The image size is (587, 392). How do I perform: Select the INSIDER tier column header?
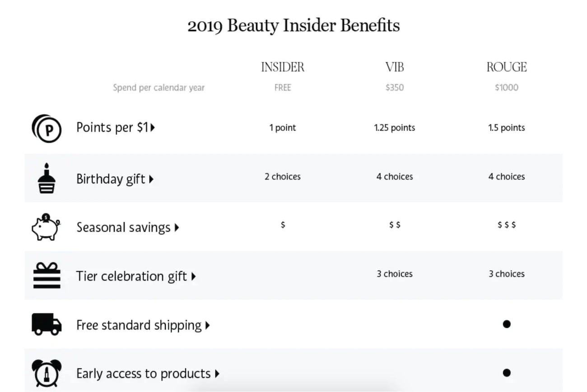pyautogui.click(x=283, y=67)
